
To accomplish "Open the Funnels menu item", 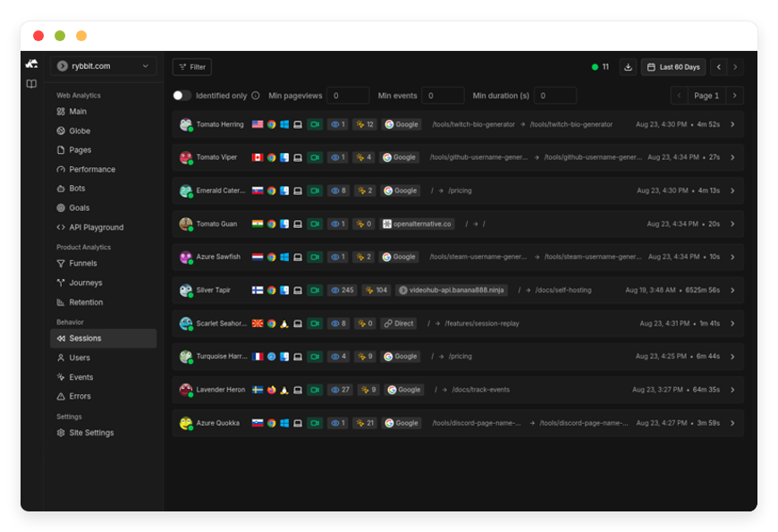I will [103, 264].
